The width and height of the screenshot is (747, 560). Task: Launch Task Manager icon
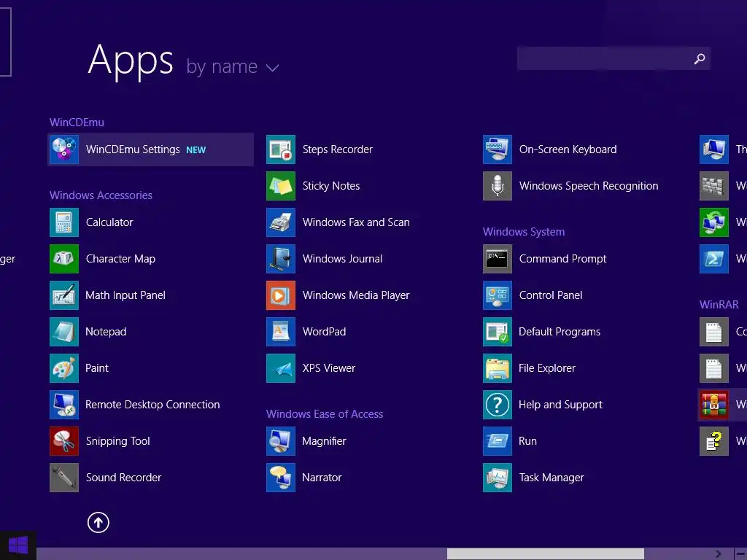tap(498, 478)
